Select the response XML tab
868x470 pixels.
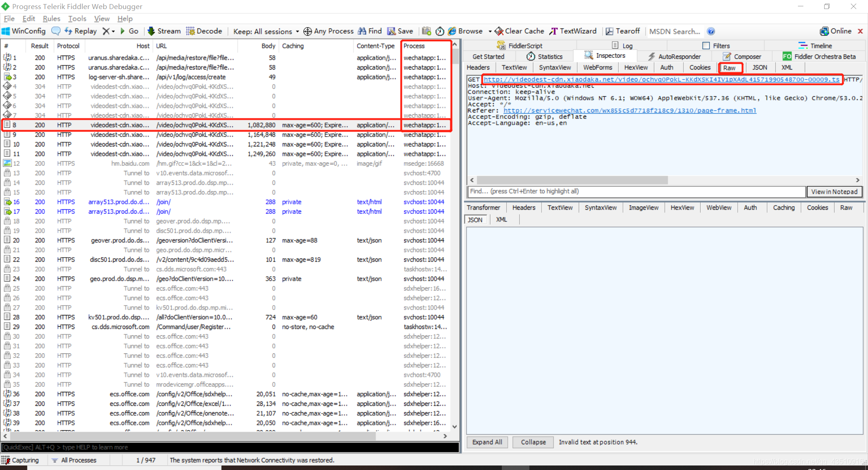[x=501, y=220]
